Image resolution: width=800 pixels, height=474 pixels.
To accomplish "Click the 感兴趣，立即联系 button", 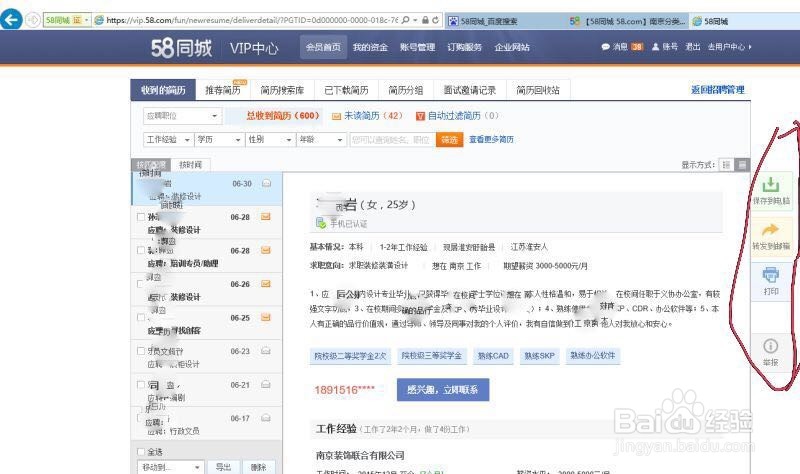I will tap(443, 390).
